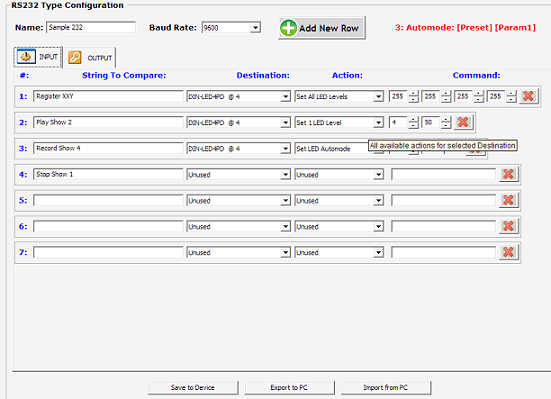The height and width of the screenshot is (399, 551).
Task: Click Export to PC button
Action: (x=289, y=387)
